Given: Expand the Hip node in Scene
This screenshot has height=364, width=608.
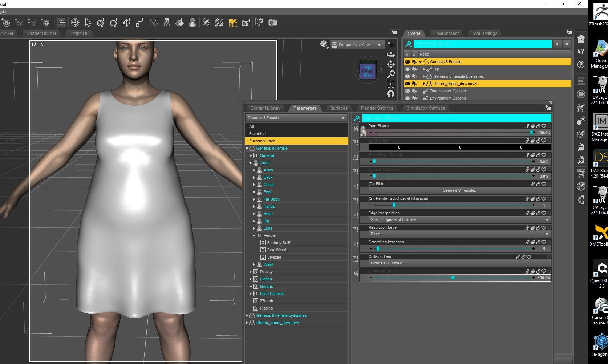Looking at the screenshot, I should click(x=424, y=69).
